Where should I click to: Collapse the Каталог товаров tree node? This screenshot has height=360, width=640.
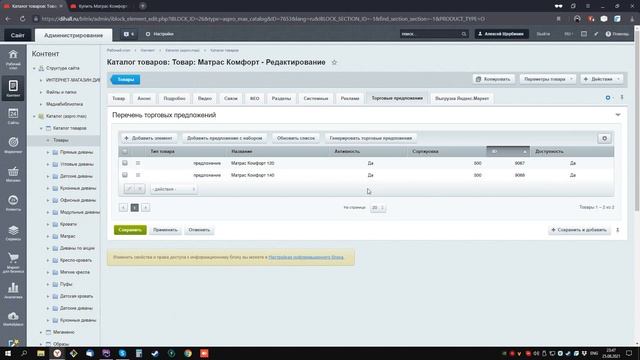pos(41,128)
